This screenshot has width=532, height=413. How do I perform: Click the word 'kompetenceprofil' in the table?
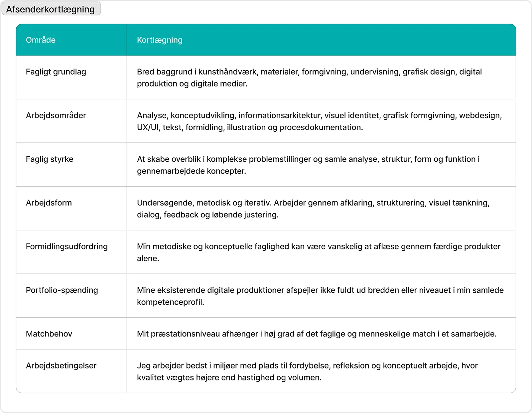pyautogui.click(x=170, y=302)
